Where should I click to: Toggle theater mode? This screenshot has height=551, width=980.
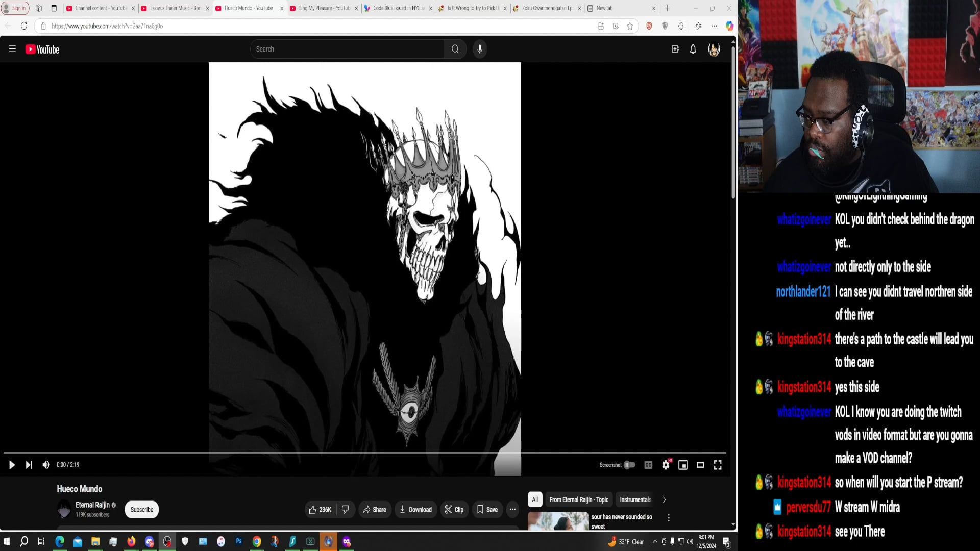pyautogui.click(x=700, y=465)
